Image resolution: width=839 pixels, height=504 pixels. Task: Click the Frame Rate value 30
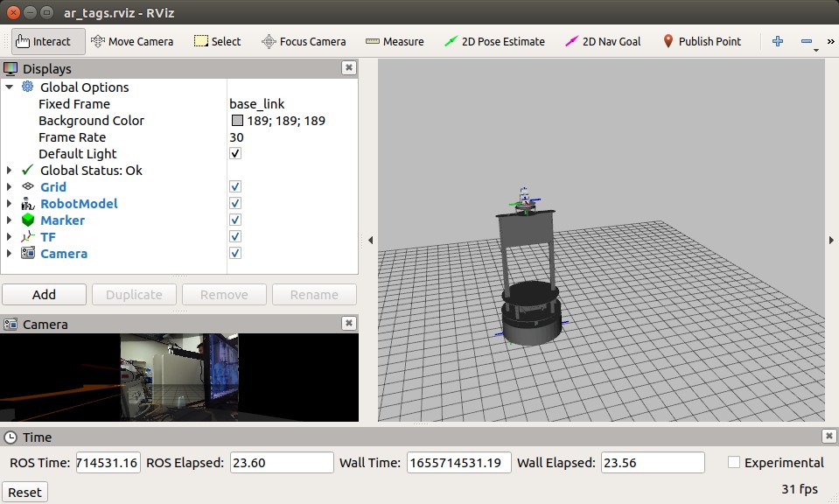click(236, 137)
